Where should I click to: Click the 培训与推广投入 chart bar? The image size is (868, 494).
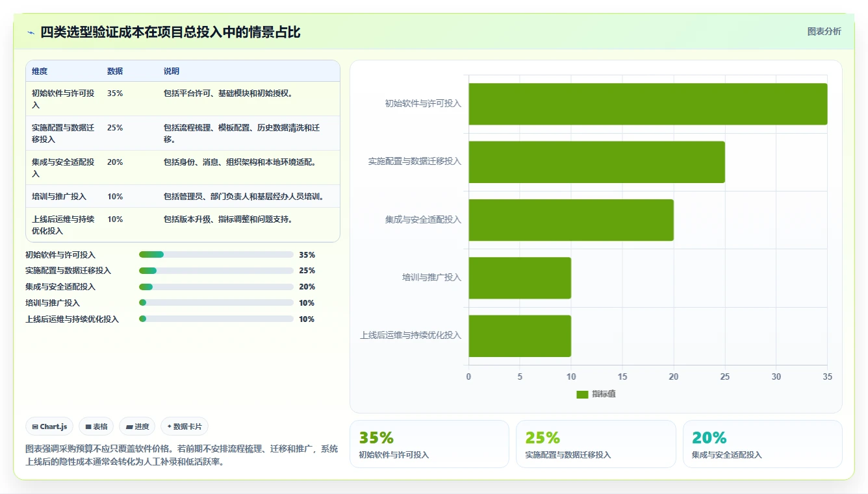tap(520, 278)
